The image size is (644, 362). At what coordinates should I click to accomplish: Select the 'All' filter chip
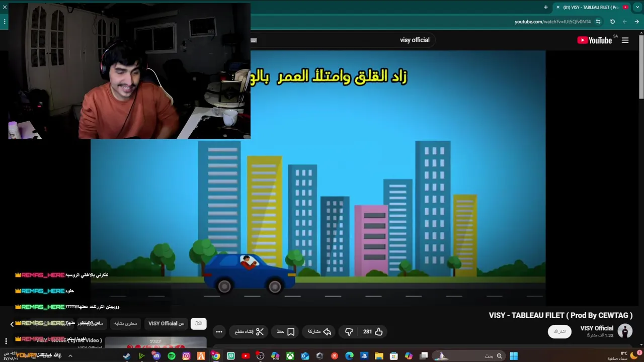coord(199,323)
